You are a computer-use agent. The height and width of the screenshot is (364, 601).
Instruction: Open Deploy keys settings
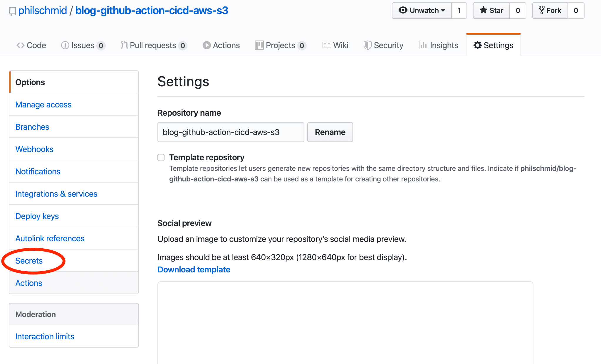(x=74, y=216)
